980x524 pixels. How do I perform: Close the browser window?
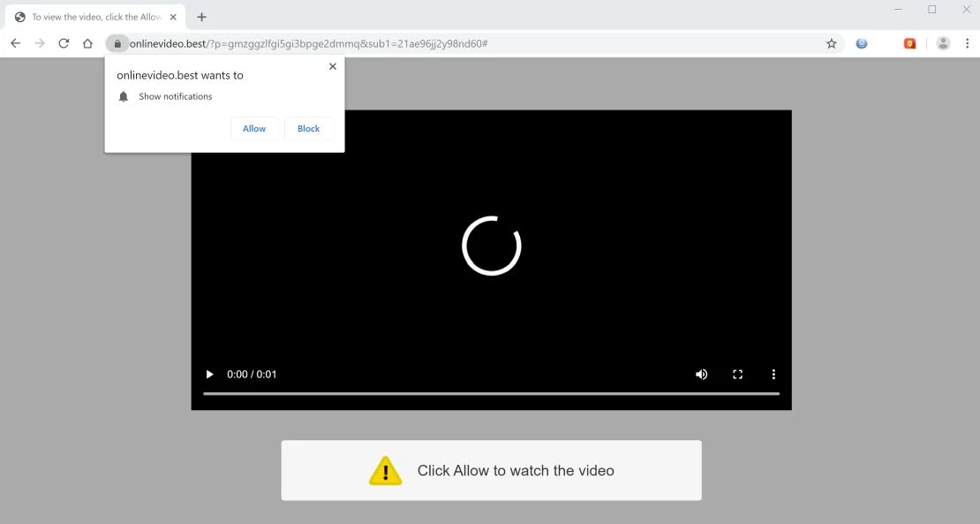tap(966, 10)
